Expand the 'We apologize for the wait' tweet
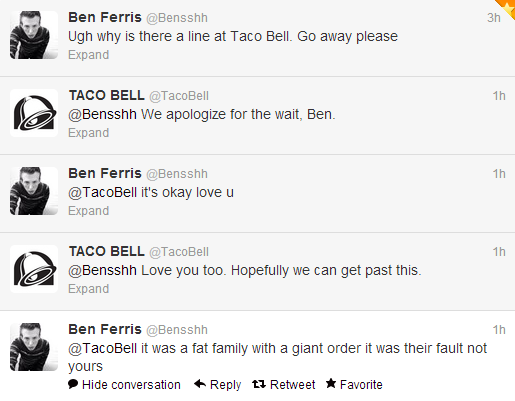The height and width of the screenshot is (401, 515). (89, 133)
